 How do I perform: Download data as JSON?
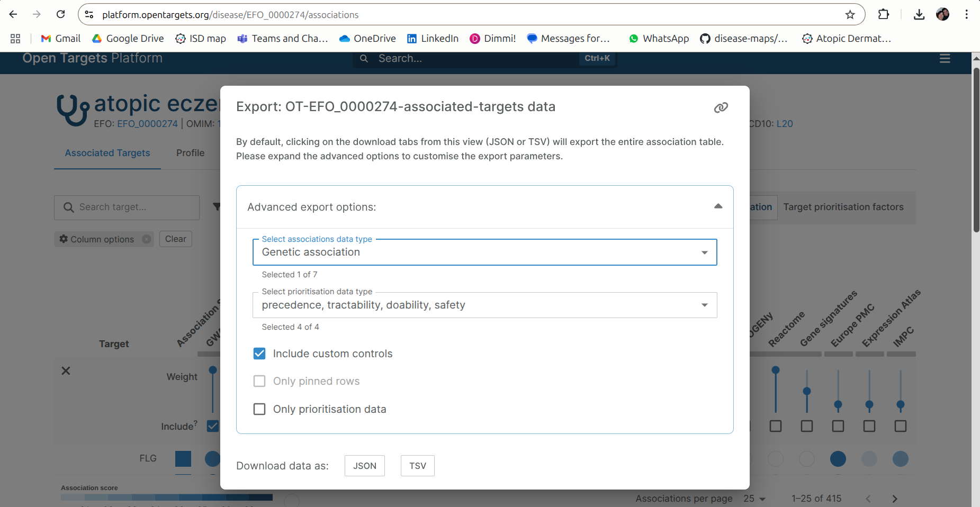point(364,466)
